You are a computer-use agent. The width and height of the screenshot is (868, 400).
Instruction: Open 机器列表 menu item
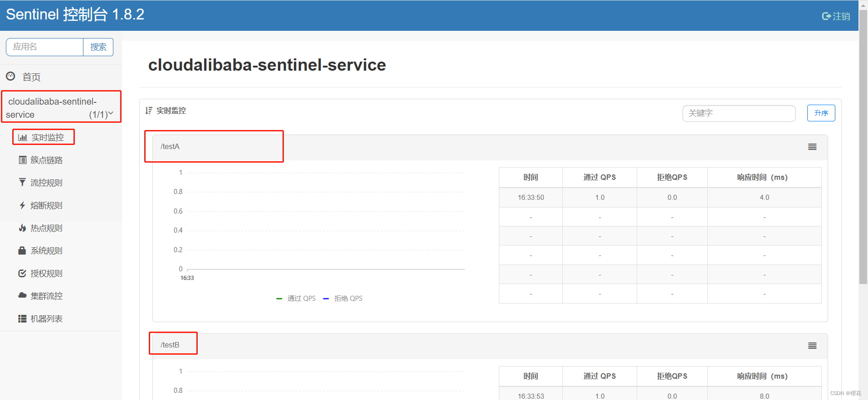(x=46, y=318)
